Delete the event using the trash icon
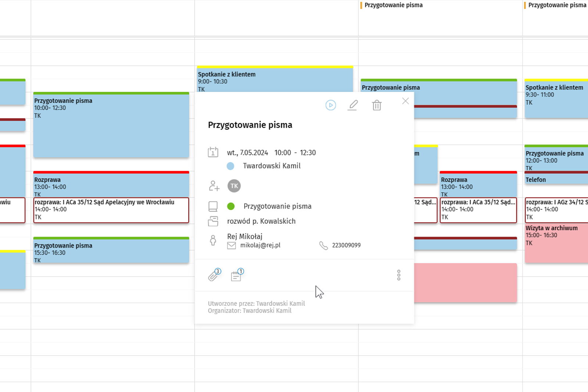Viewport: 588px width, 392px height. (377, 105)
